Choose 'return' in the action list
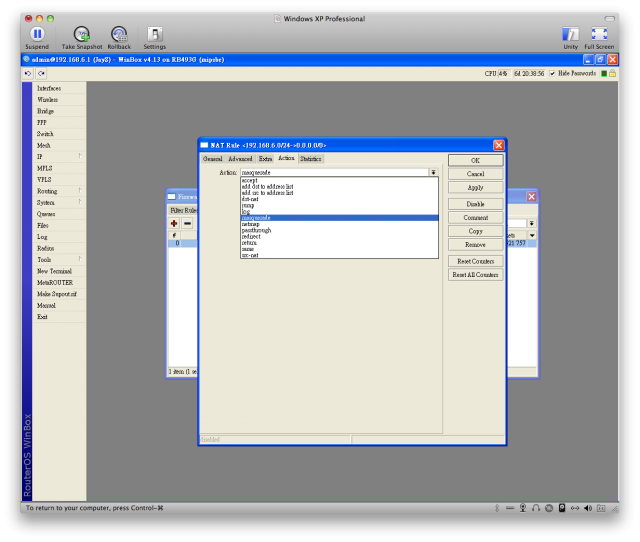This screenshot has width=640, height=542. click(340, 243)
